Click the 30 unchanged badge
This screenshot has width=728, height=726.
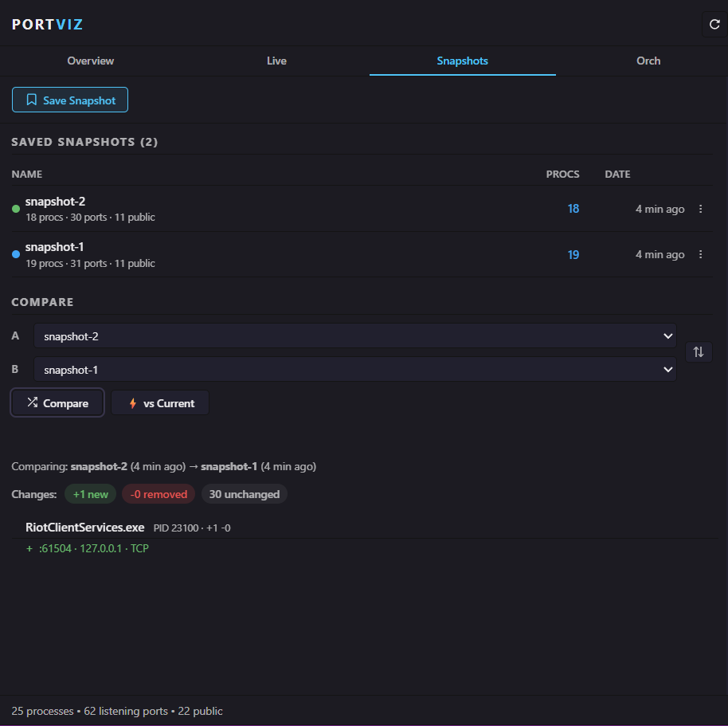tap(244, 494)
